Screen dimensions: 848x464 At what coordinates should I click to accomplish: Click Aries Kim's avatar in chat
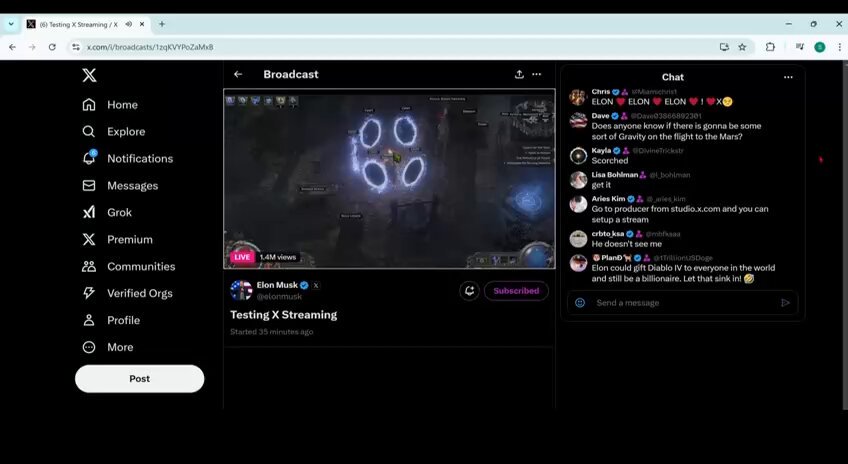(578, 204)
